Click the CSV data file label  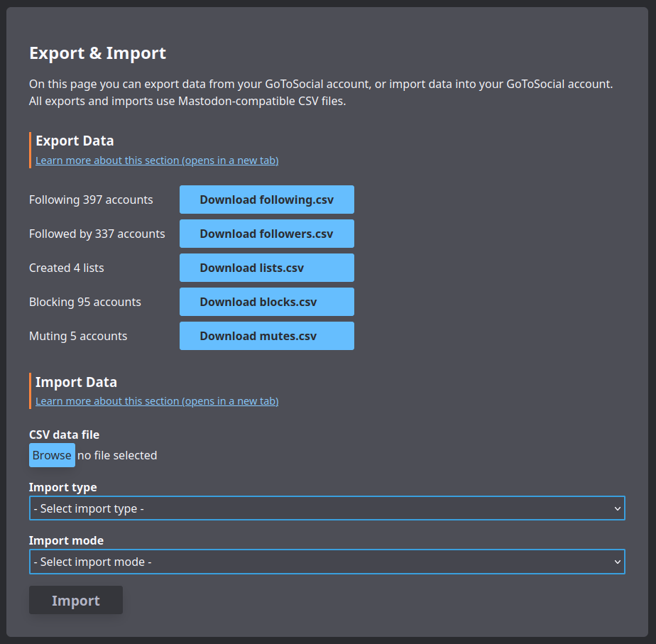pyautogui.click(x=64, y=435)
